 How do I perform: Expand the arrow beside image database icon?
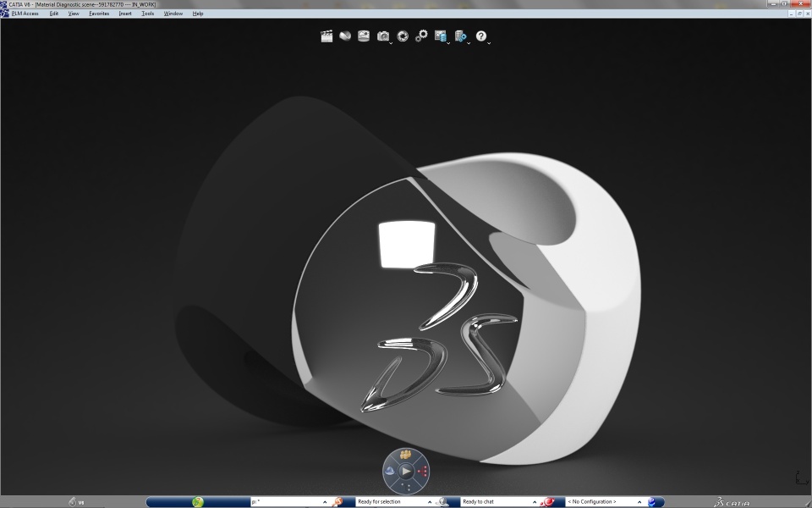click(448, 43)
